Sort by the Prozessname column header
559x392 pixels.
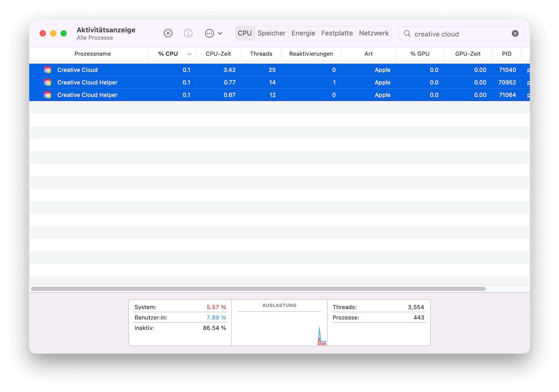(93, 54)
